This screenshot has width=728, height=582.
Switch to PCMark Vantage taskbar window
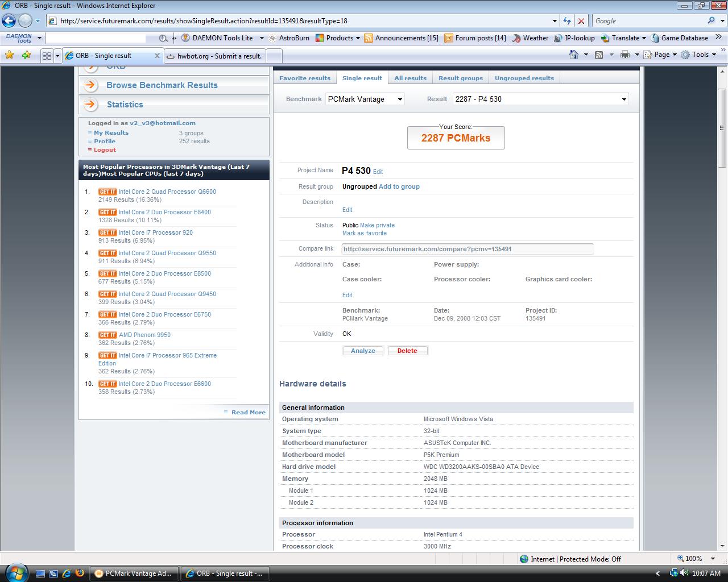coord(134,573)
